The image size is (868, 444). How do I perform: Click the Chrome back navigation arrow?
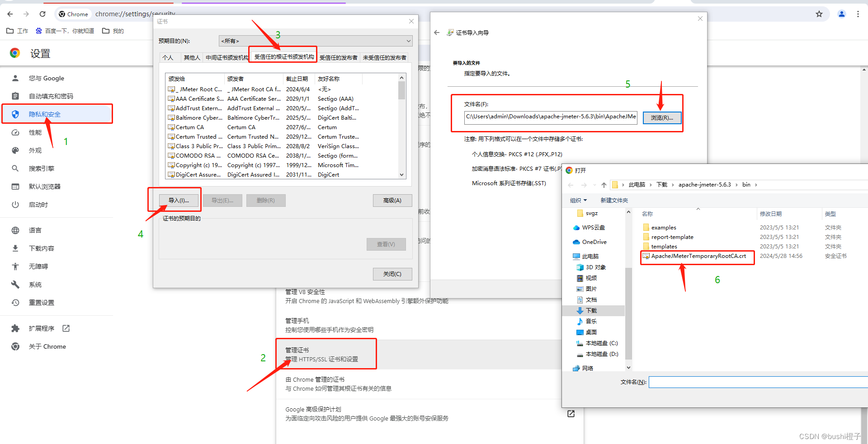coord(10,14)
